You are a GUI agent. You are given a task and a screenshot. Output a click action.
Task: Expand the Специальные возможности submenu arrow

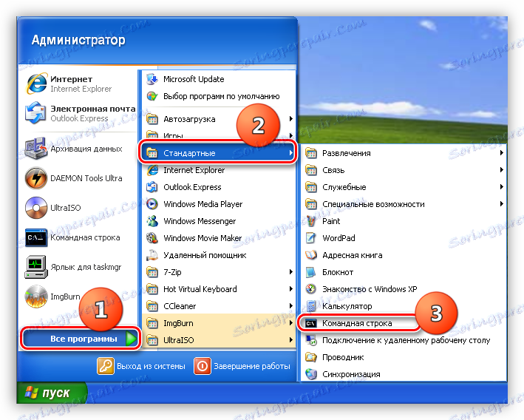coord(501,203)
